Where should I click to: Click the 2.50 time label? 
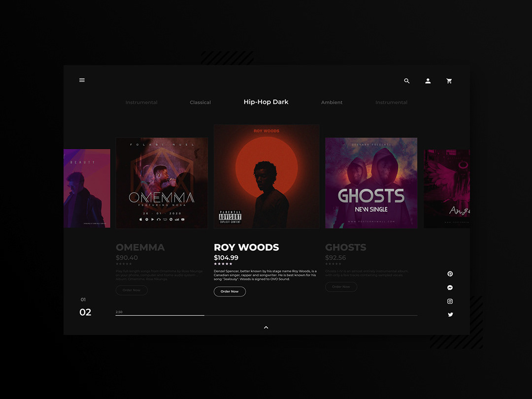[119, 312]
